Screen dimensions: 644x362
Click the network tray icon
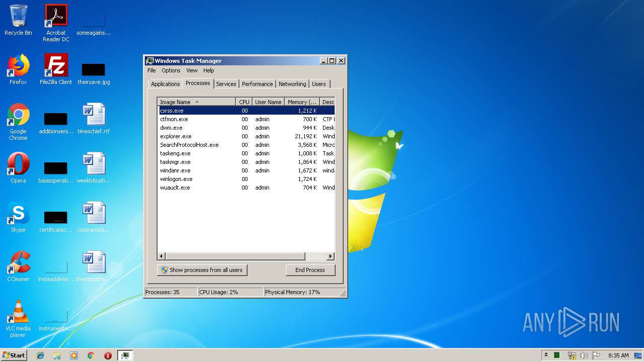pos(572,355)
